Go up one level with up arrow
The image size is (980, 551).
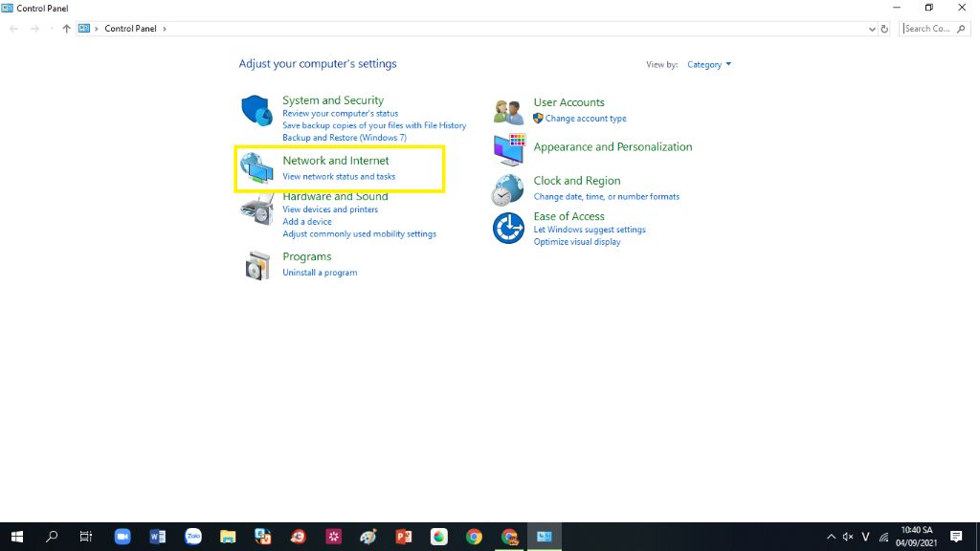(x=66, y=29)
